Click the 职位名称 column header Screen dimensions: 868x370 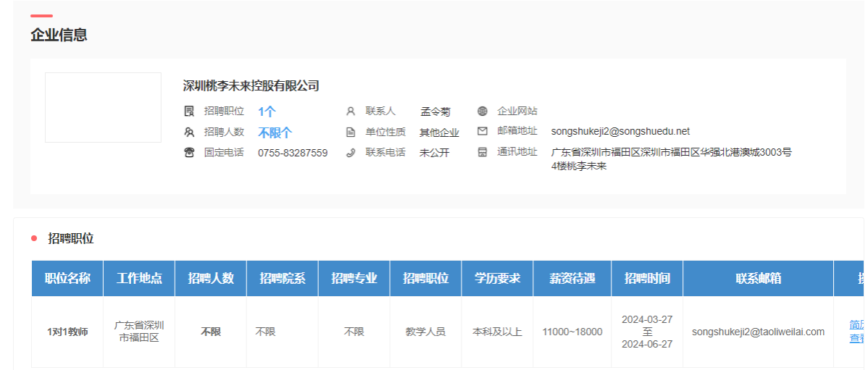(67, 279)
